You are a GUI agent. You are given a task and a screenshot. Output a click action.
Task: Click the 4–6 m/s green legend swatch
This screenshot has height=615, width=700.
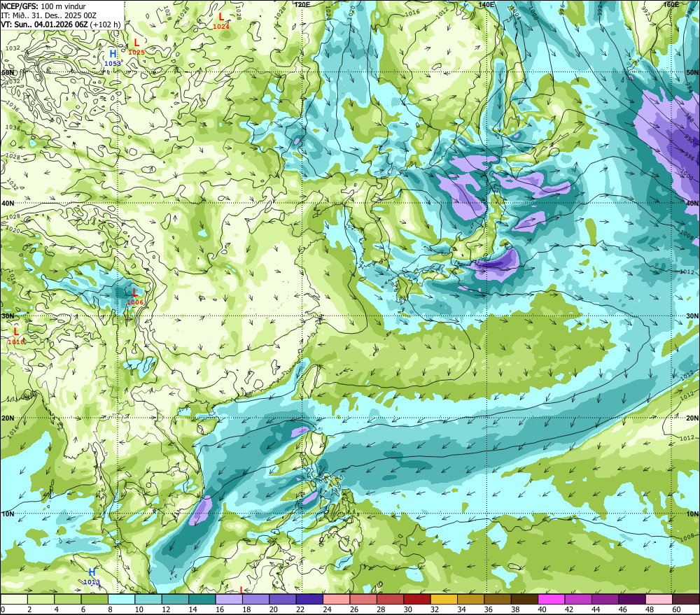tap(68, 600)
